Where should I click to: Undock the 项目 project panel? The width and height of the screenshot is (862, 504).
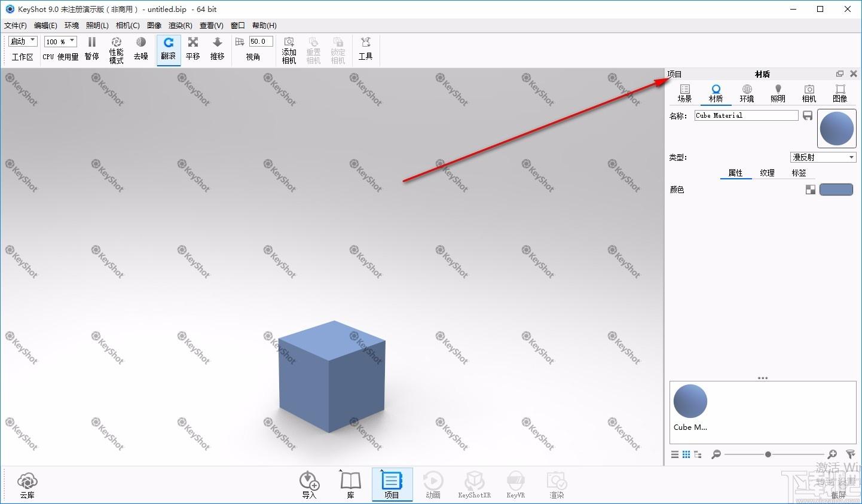pos(840,74)
